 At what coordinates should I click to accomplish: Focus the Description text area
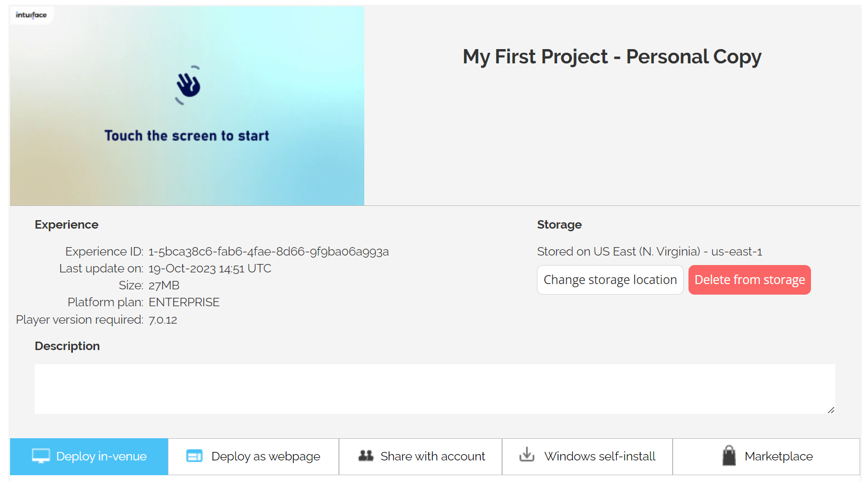[x=435, y=389]
